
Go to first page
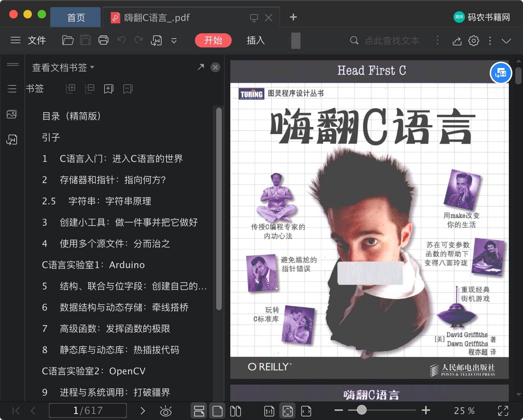coord(16,411)
